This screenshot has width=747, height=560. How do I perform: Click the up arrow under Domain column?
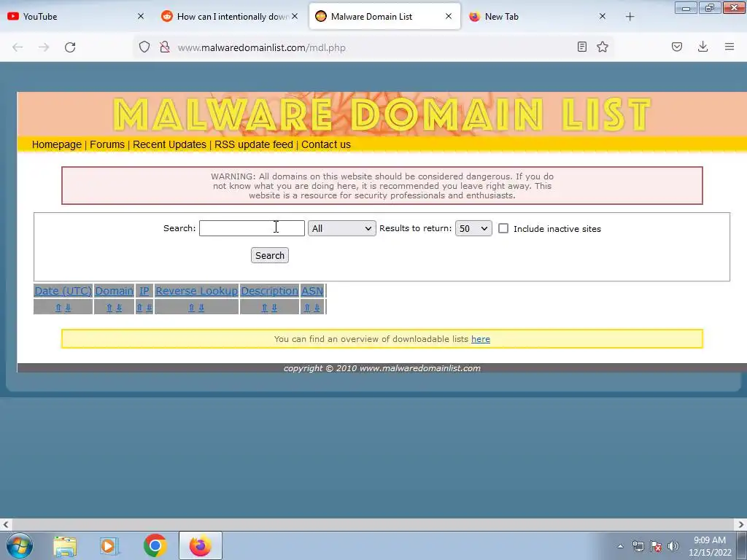[109, 308]
